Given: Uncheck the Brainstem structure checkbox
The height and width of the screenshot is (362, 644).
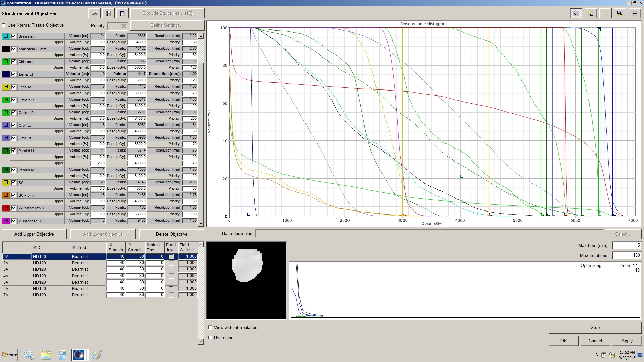Looking at the screenshot, I should tap(14, 36).
